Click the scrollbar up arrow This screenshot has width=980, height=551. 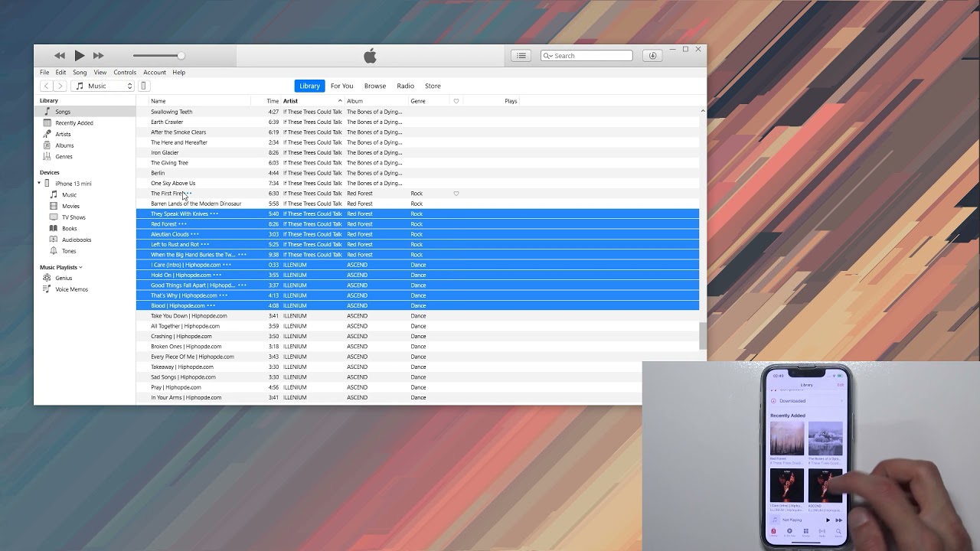click(703, 111)
